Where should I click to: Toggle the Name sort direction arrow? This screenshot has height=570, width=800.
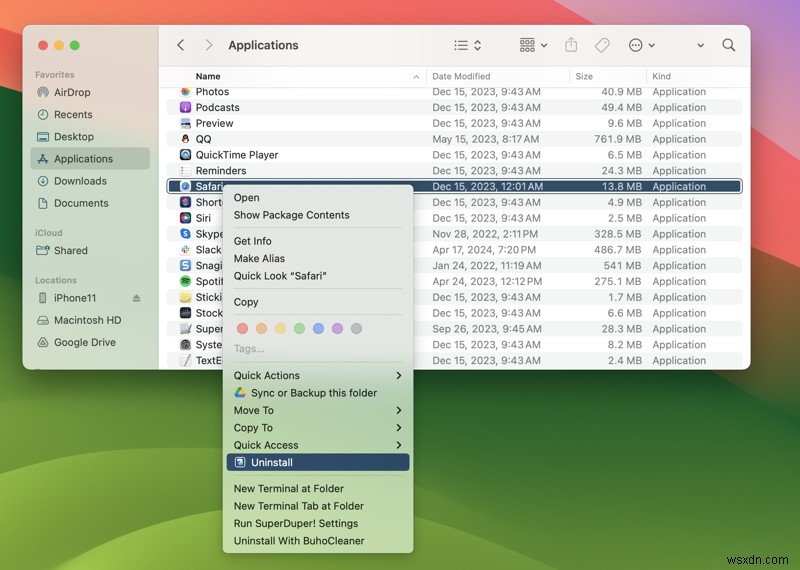pos(416,77)
